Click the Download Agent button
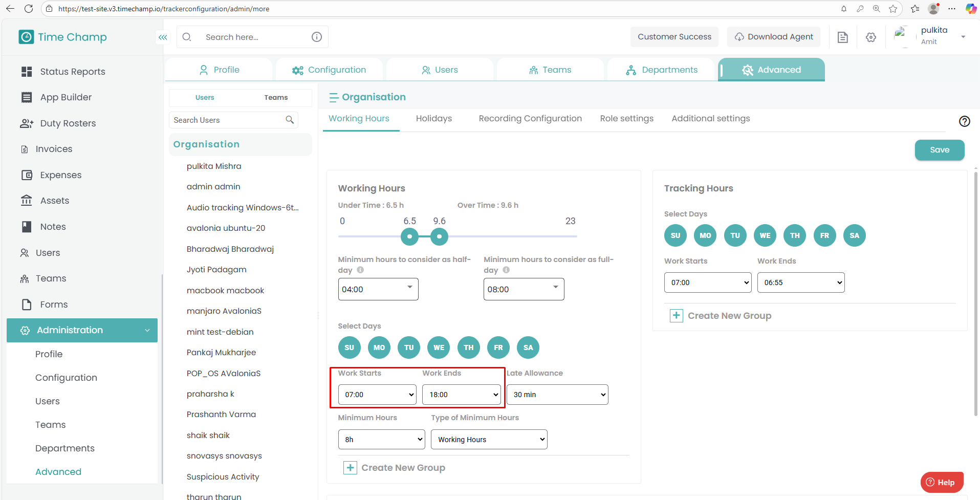 pos(773,37)
